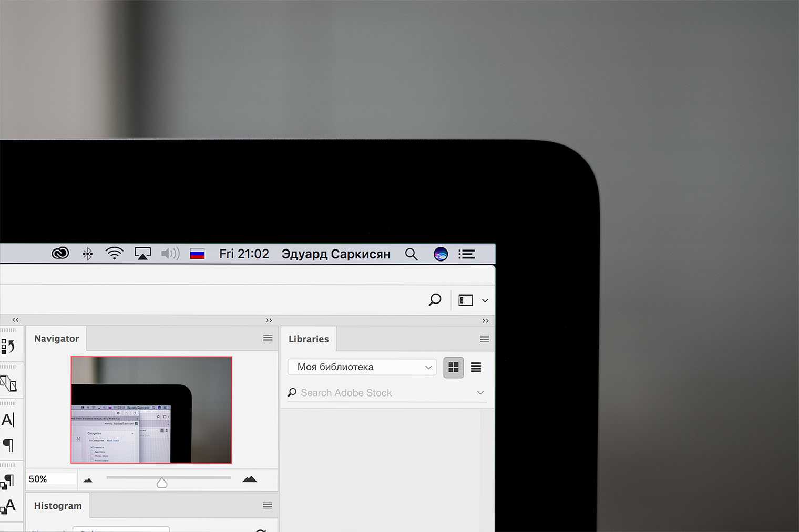Screen dimensions: 799x532
Task: Open the Character panel icon
Action: [x=8, y=420]
